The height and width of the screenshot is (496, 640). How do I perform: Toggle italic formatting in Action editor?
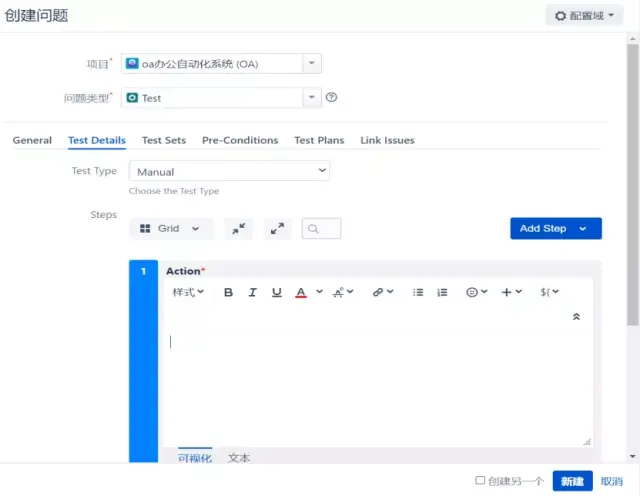coord(252,292)
